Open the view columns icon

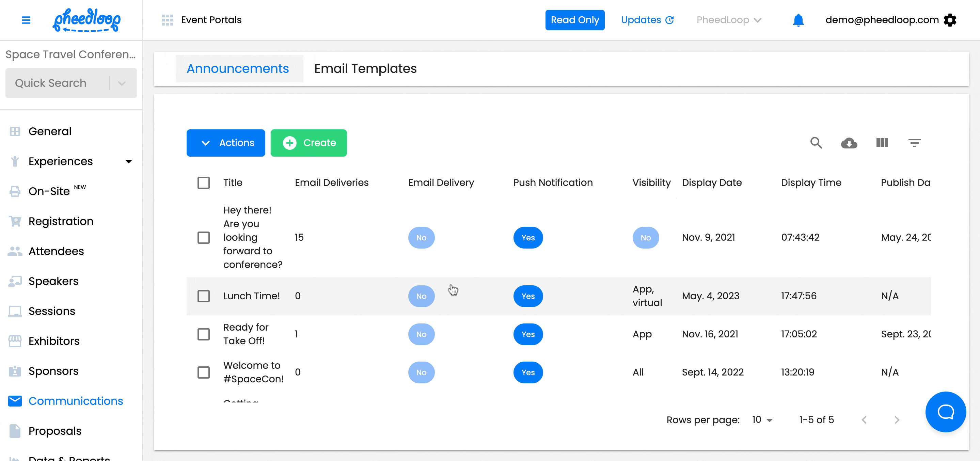click(882, 143)
